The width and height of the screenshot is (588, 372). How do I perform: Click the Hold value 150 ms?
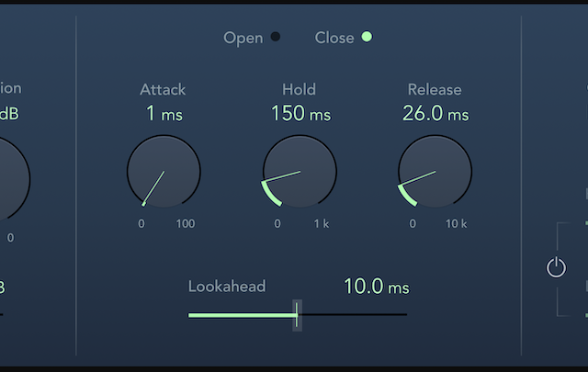pyautogui.click(x=301, y=113)
